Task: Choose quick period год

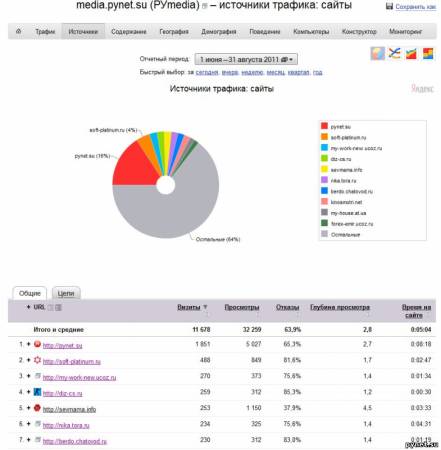Action: click(x=318, y=72)
